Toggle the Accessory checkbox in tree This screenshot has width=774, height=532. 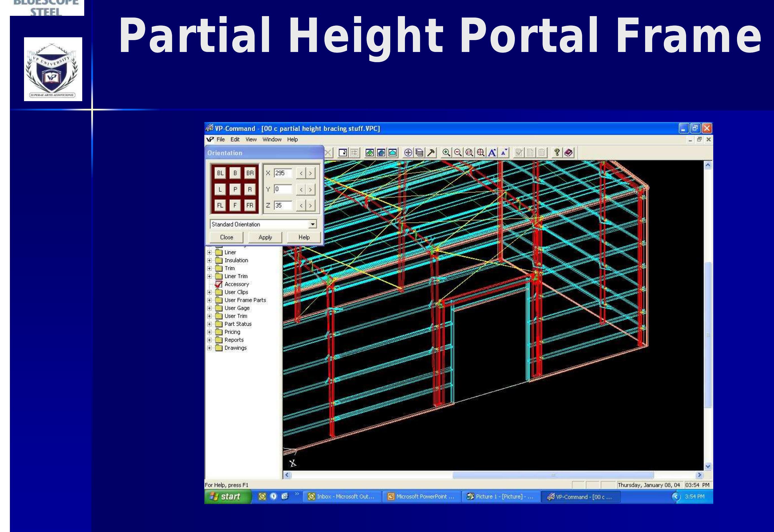click(x=219, y=284)
